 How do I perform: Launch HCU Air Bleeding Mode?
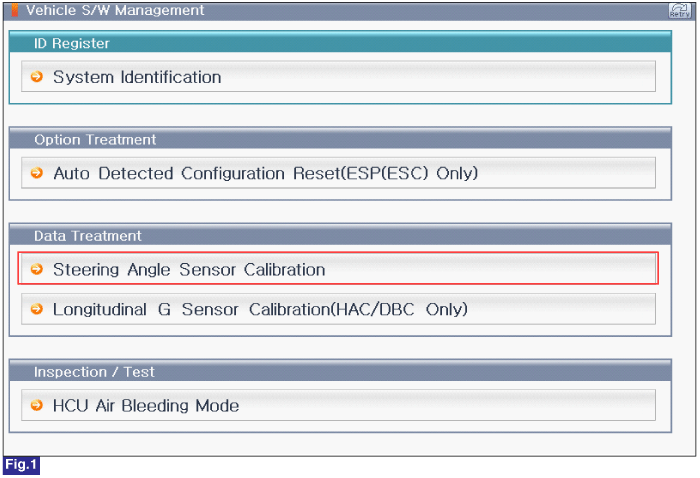click(146, 406)
